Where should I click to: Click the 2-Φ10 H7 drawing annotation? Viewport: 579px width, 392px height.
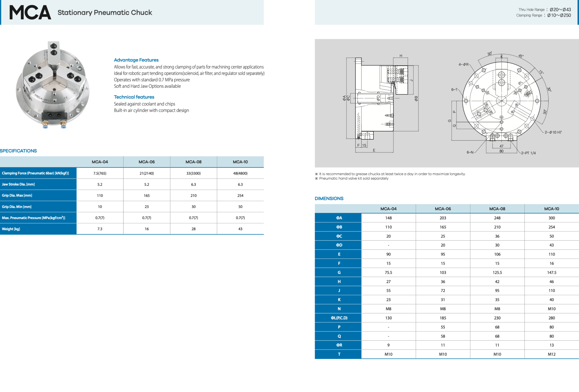pyautogui.click(x=553, y=132)
